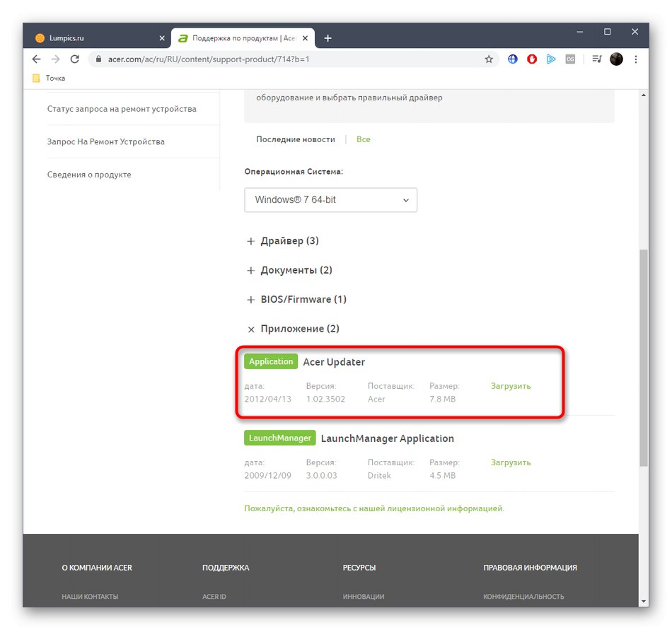Click the green Application tag
The height and width of the screenshot is (630, 672).
pos(271,361)
